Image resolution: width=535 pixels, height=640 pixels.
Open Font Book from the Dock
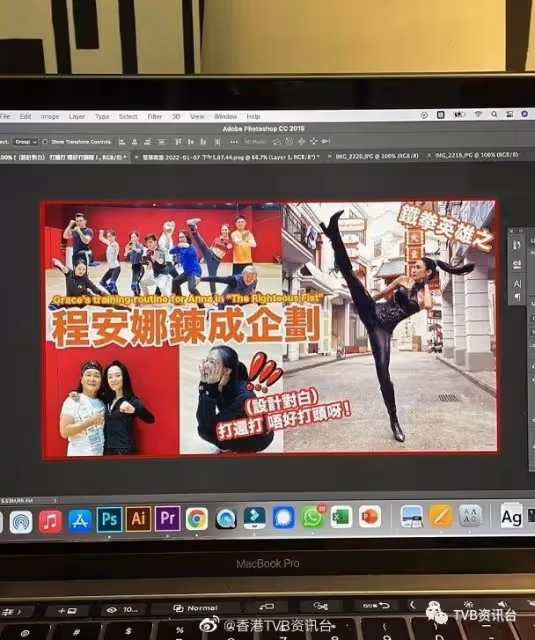tap(470, 517)
